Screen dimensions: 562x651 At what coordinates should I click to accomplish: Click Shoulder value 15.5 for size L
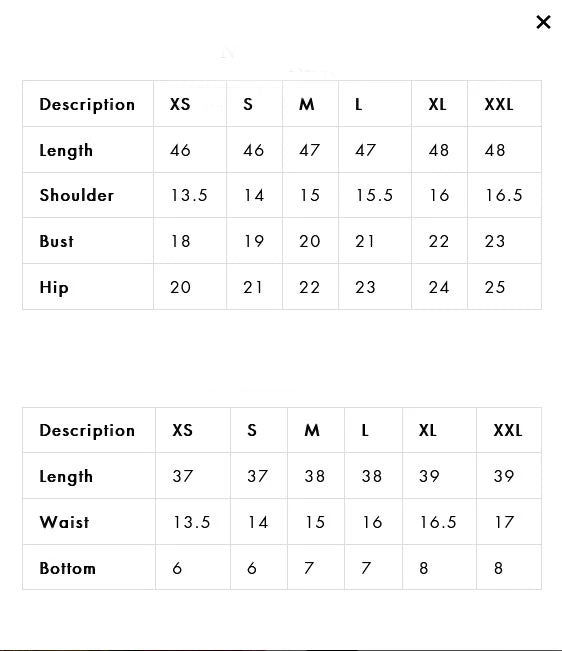(374, 195)
